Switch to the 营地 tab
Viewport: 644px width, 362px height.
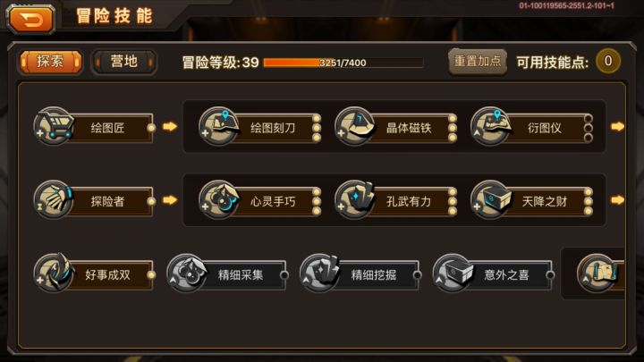(123, 62)
